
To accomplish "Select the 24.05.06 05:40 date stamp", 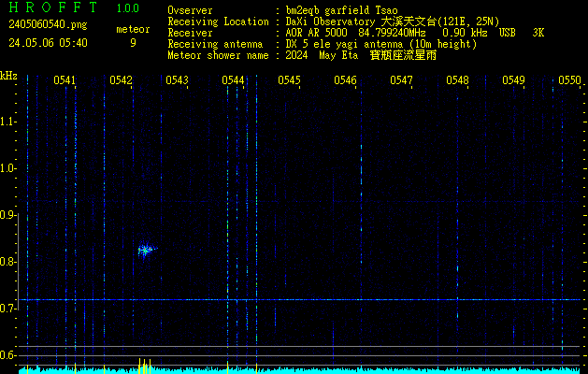I will [x=48, y=43].
